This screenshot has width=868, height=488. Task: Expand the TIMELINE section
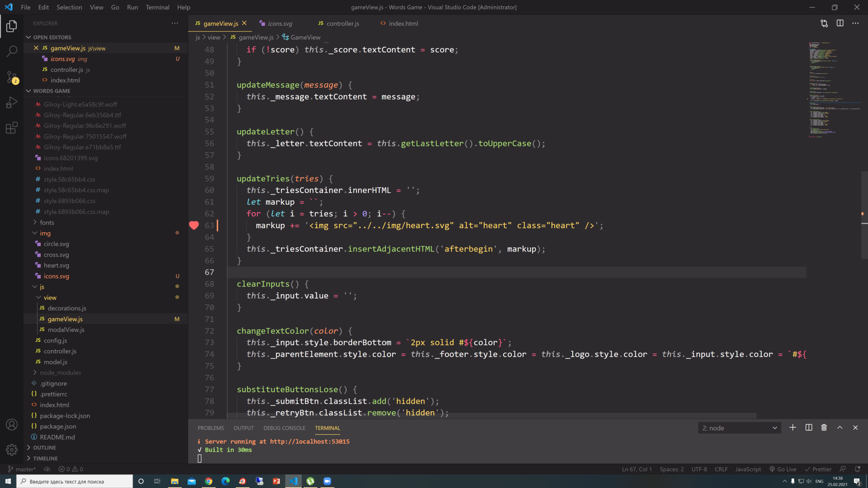(x=45, y=458)
